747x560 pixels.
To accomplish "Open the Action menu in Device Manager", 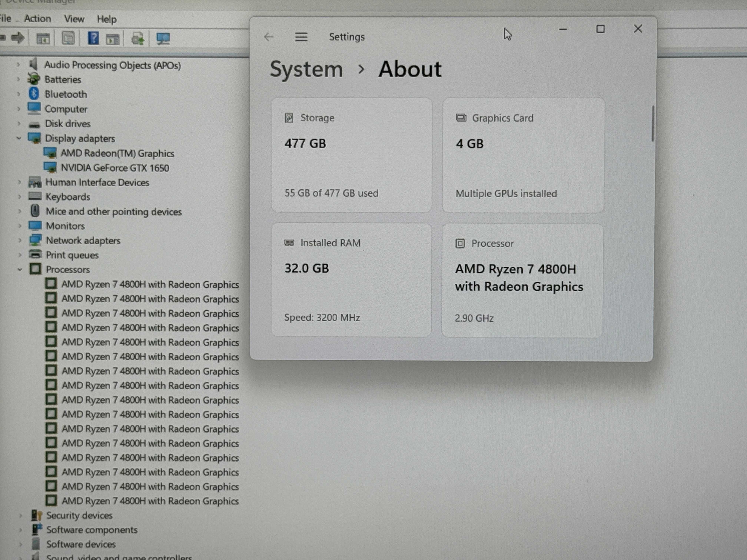I will click(x=37, y=19).
